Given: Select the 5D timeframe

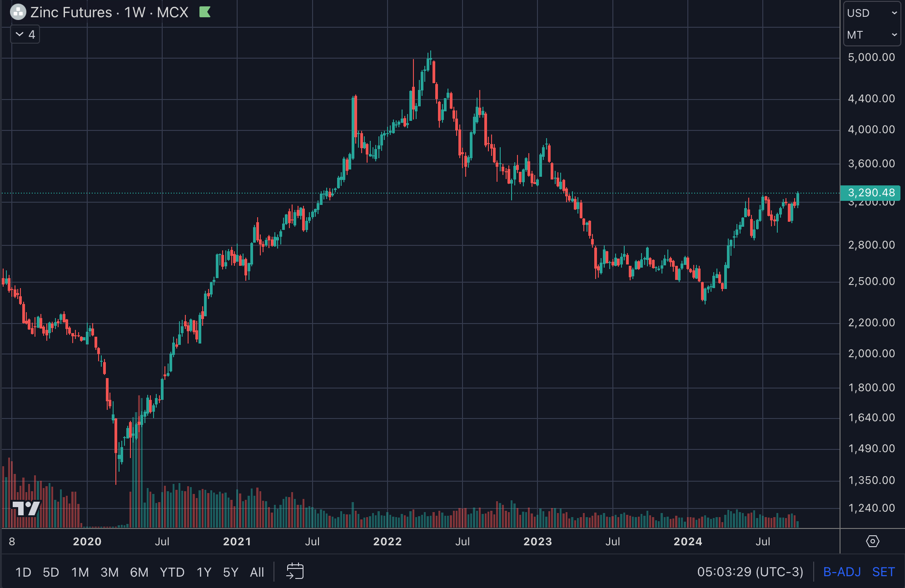Looking at the screenshot, I should point(50,572).
